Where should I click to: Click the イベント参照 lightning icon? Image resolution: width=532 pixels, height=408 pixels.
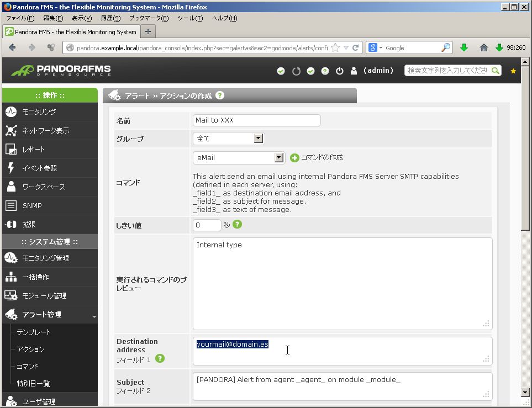coord(11,168)
